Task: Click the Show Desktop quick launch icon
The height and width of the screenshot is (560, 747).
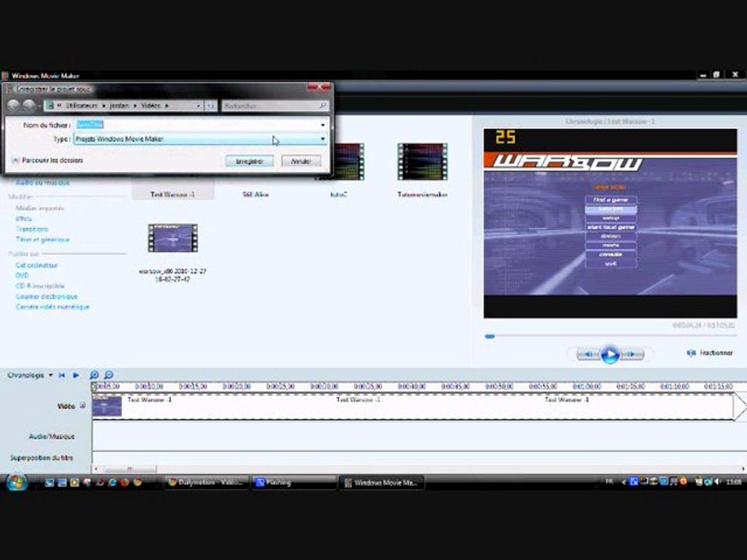Action: pos(49,482)
